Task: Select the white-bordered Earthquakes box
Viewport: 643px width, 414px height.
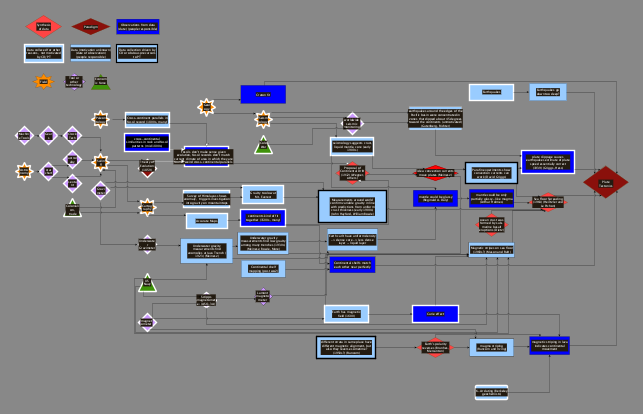Action: pyautogui.click(x=491, y=92)
